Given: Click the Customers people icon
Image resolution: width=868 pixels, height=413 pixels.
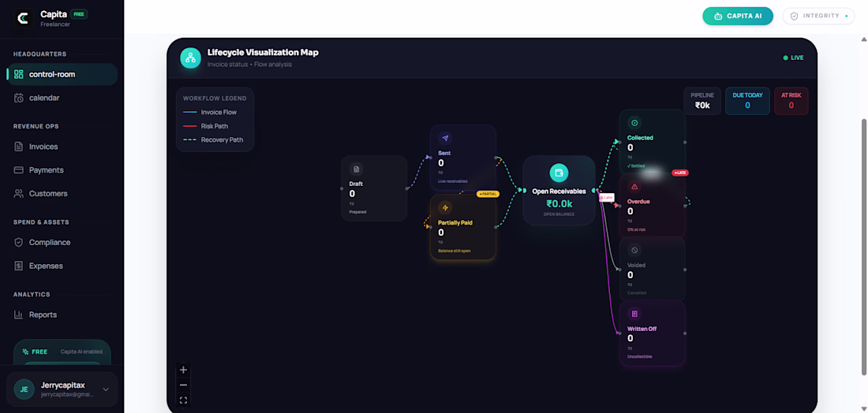Looking at the screenshot, I should 19,194.
